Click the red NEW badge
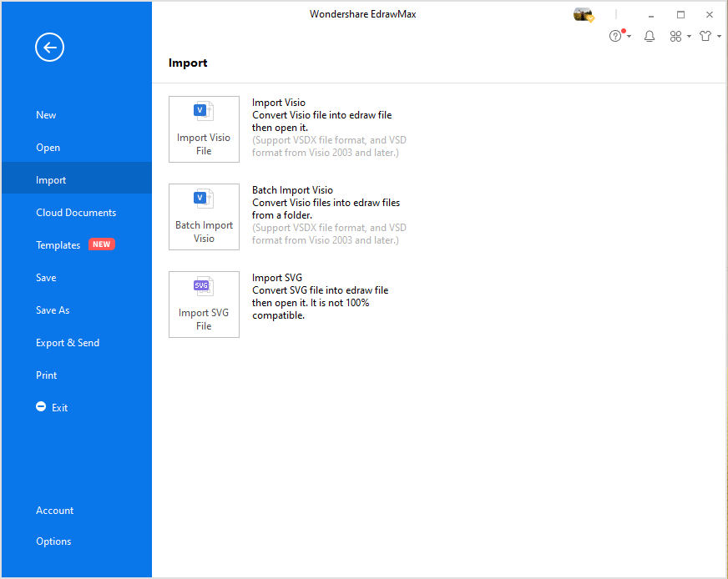The height and width of the screenshot is (579, 728). coord(102,244)
